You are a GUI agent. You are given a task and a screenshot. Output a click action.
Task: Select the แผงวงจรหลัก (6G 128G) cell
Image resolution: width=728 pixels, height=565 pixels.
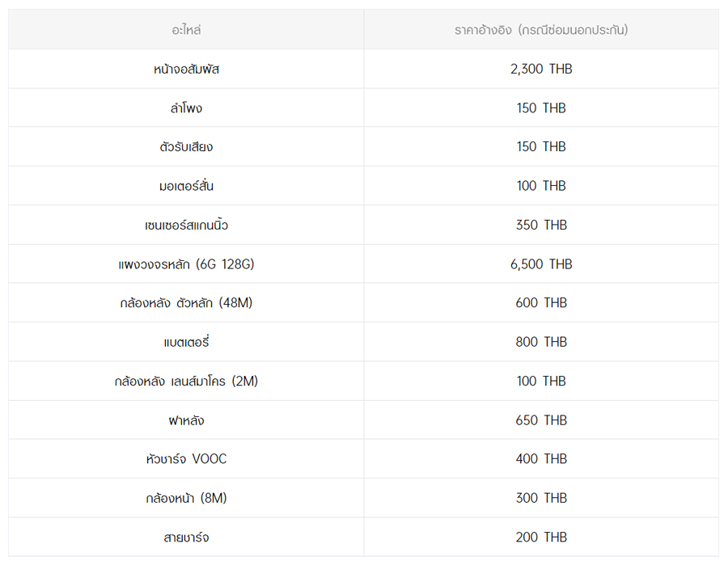[x=186, y=264]
